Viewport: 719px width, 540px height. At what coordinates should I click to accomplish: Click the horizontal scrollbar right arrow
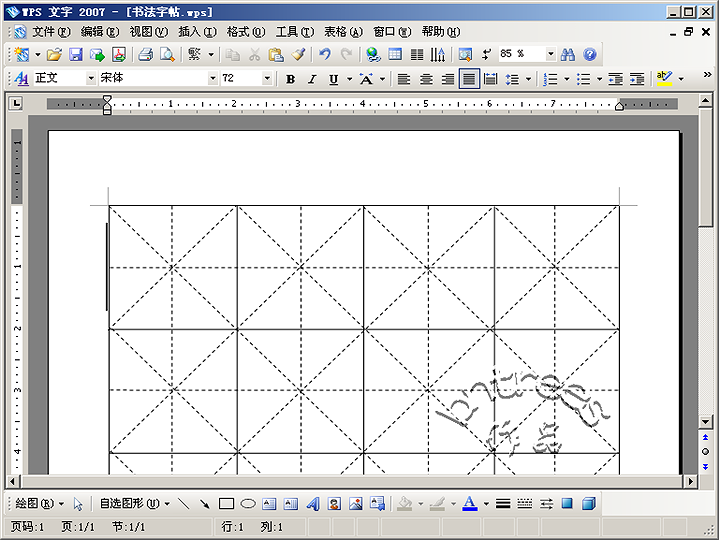(x=691, y=481)
